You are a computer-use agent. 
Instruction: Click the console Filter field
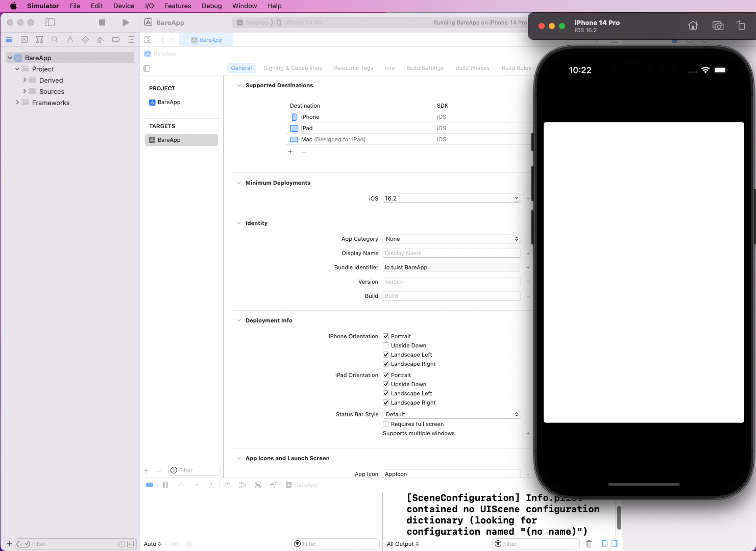point(535,544)
